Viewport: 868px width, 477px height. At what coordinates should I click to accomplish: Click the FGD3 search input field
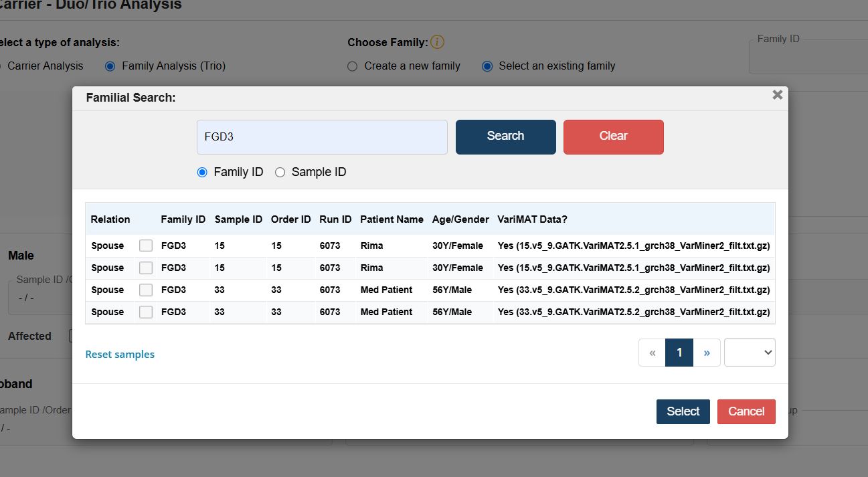[322, 137]
